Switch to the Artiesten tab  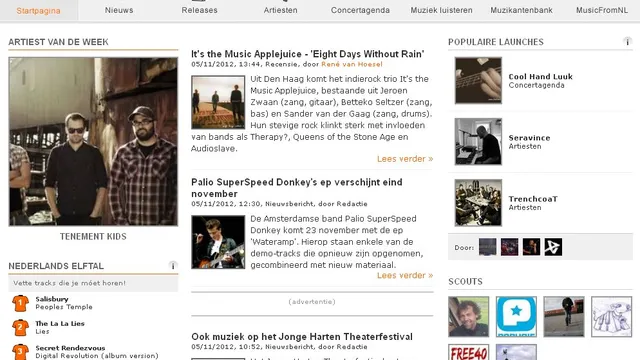[280, 10]
